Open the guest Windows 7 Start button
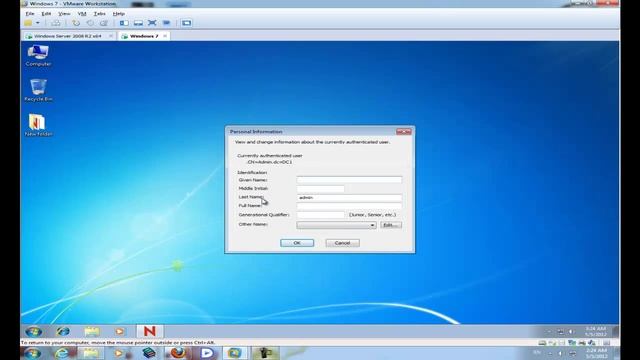640x360 pixels. pyautogui.click(x=33, y=331)
